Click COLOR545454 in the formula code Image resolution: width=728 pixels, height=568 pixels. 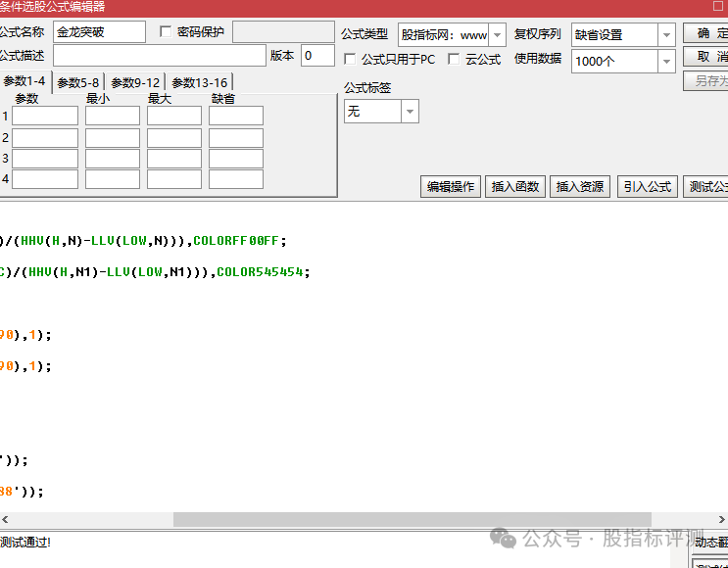point(260,271)
